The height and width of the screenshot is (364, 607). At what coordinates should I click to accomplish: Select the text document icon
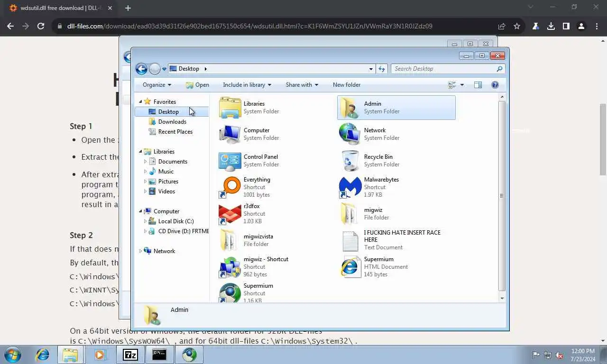(350, 240)
